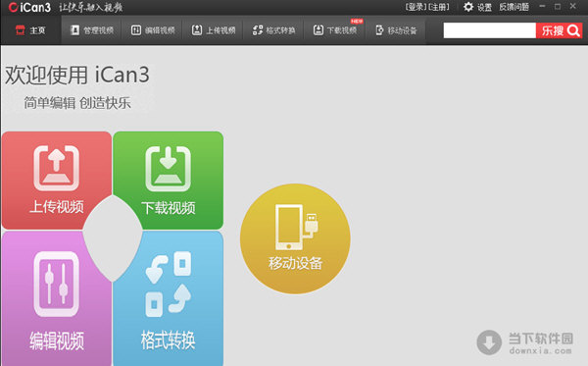Screen dimensions: 588x366
Task: Click the 乐搜 search button
Action: [560, 30]
